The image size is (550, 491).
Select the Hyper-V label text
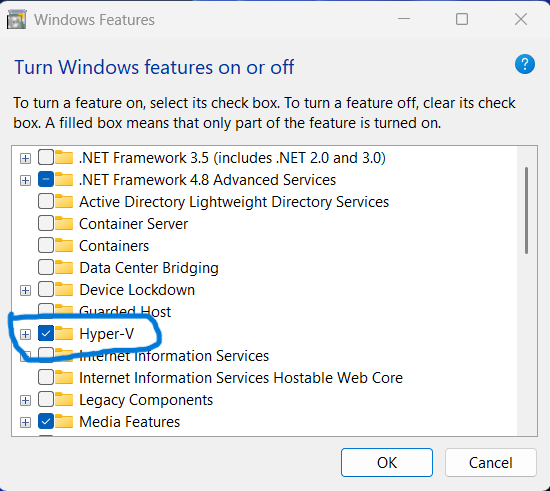point(107,334)
